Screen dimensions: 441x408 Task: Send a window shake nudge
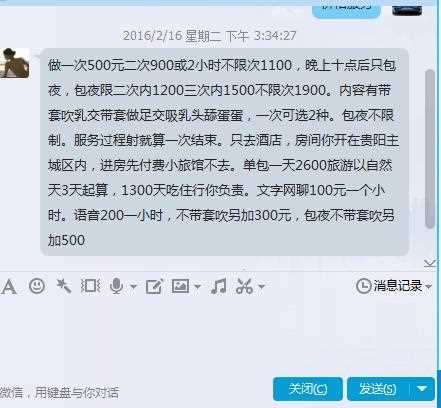[x=90, y=286]
